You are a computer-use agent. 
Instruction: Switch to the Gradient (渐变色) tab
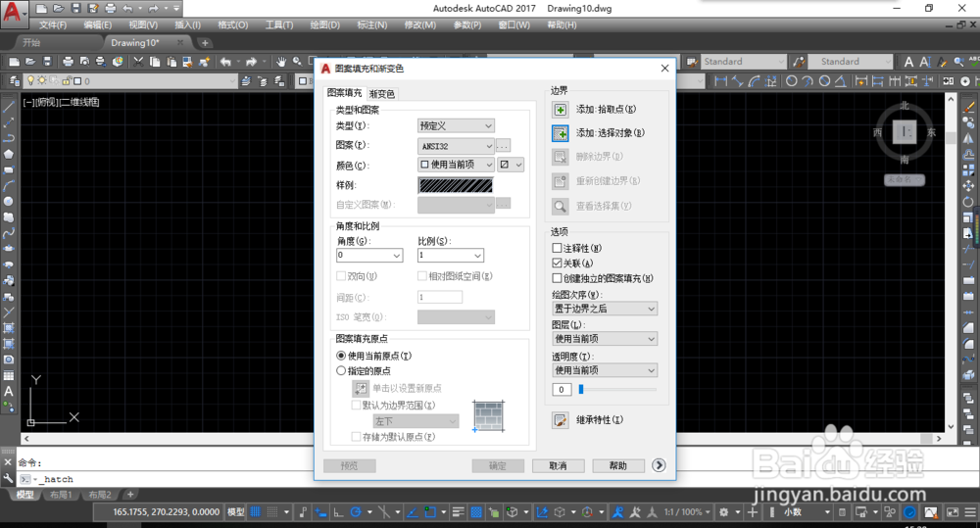tap(382, 94)
